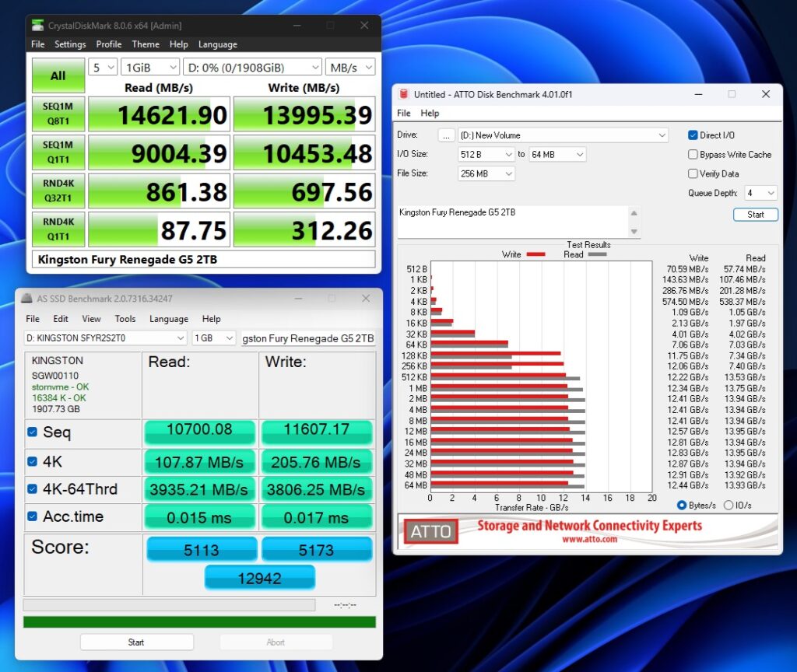
Task: Toggle the Acc.time test checkbox
Action: tap(32, 516)
